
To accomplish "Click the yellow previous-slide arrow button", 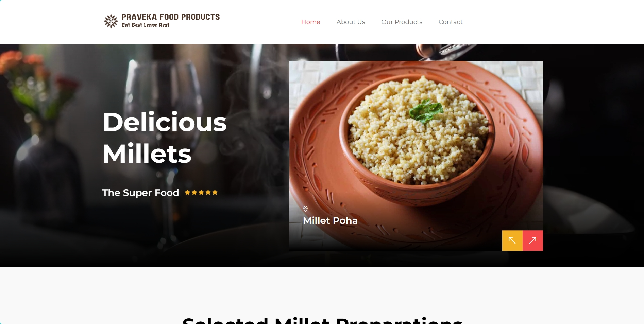I will point(512,240).
